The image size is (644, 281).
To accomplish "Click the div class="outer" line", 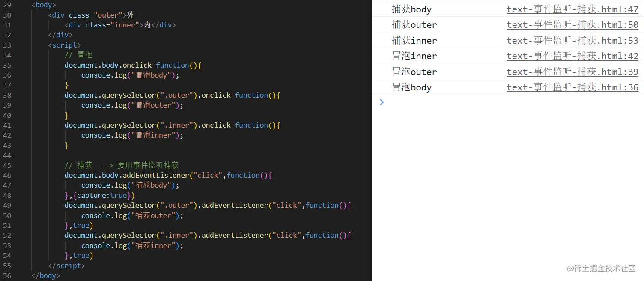I will coord(91,15).
